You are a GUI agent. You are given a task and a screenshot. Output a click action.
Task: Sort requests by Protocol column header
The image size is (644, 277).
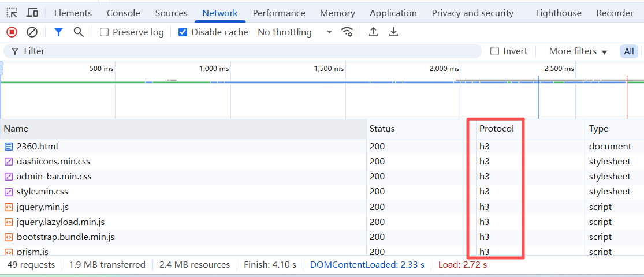[x=497, y=129]
